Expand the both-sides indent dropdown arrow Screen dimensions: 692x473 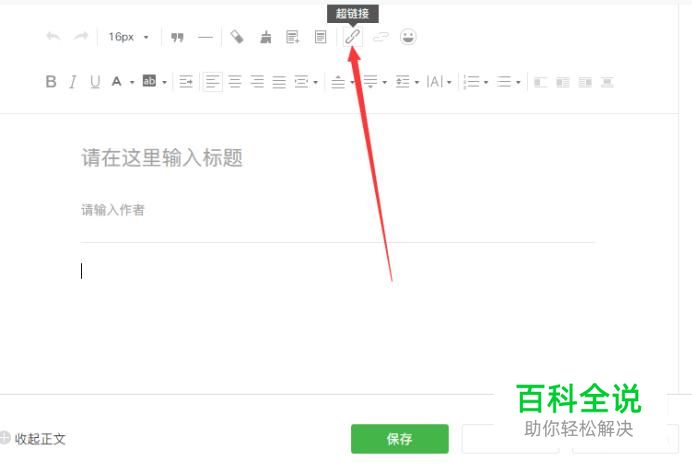[x=315, y=82]
